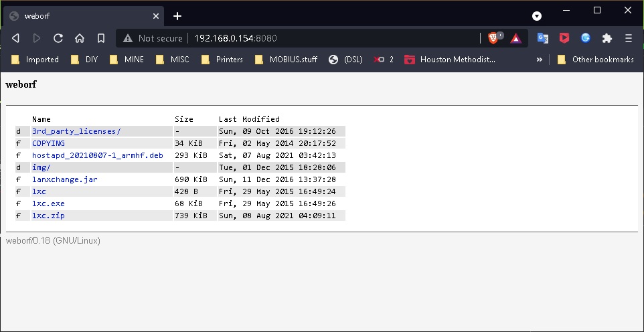Open the browser main hamburger menu
Viewport: 644px width, 332px height.
click(x=628, y=38)
